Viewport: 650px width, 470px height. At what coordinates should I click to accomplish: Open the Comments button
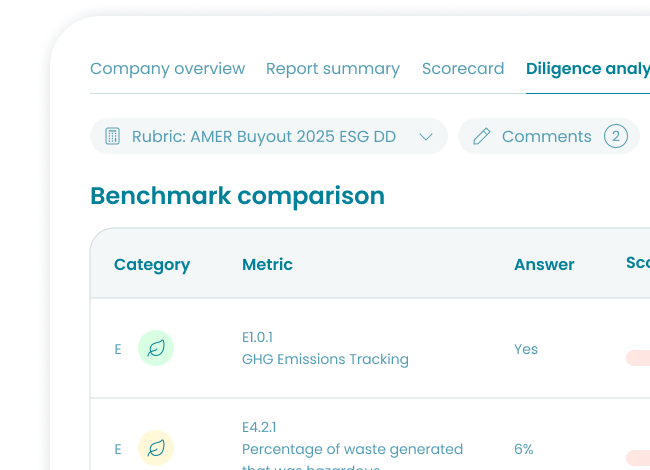point(549,136)
